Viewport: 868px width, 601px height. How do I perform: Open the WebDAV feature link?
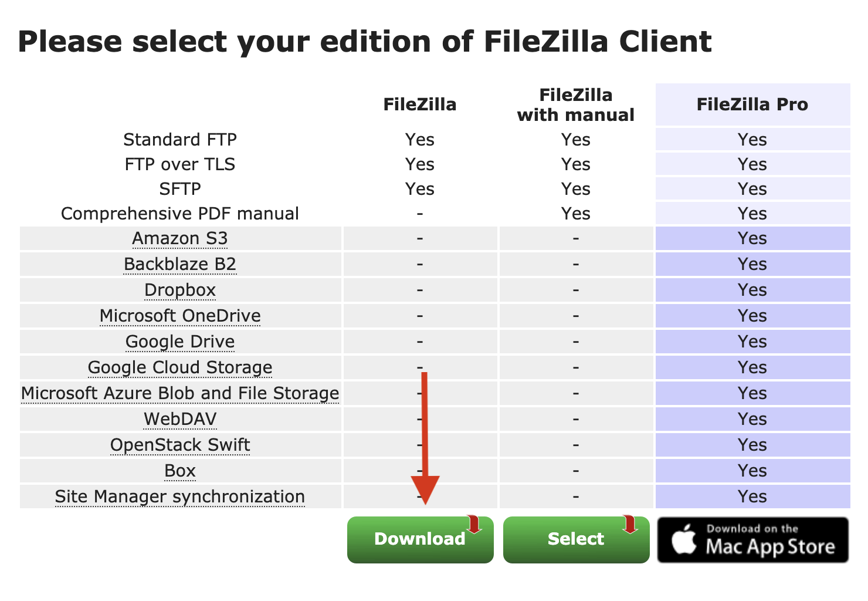180,419
